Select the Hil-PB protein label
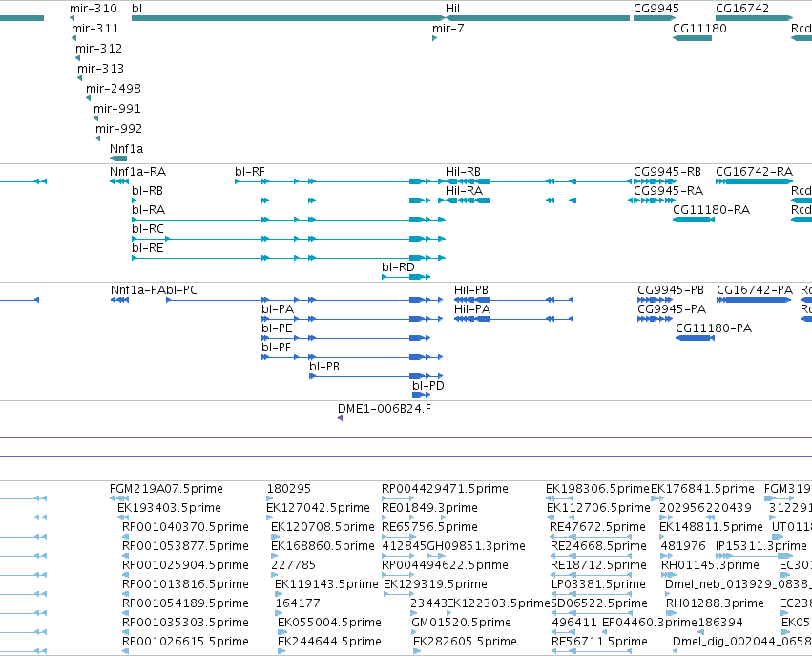Viewport: 812px width, 656px height. tap(471, 290)
